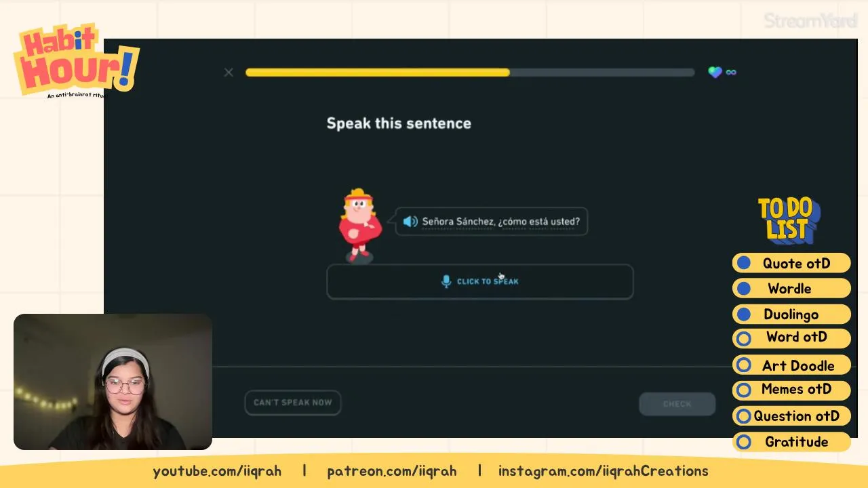
Task: Open the patreon.com/iiqrah link
Action: coord(392,471)
